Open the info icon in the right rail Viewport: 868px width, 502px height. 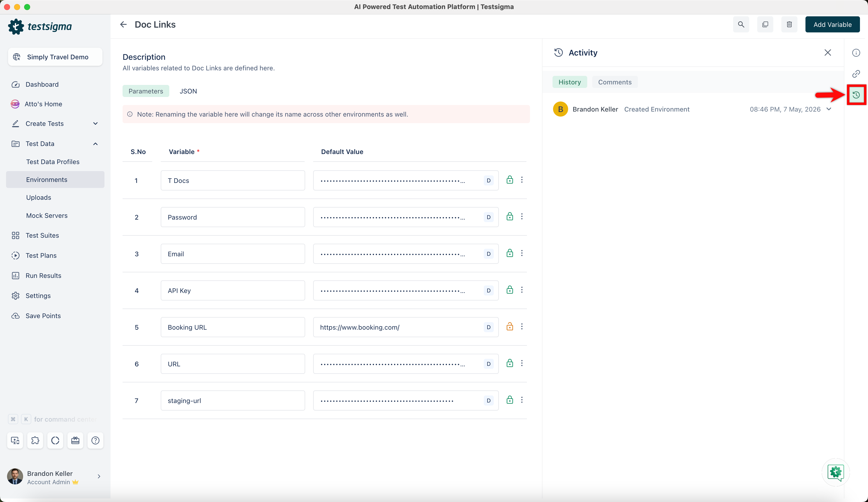(856, 53)
